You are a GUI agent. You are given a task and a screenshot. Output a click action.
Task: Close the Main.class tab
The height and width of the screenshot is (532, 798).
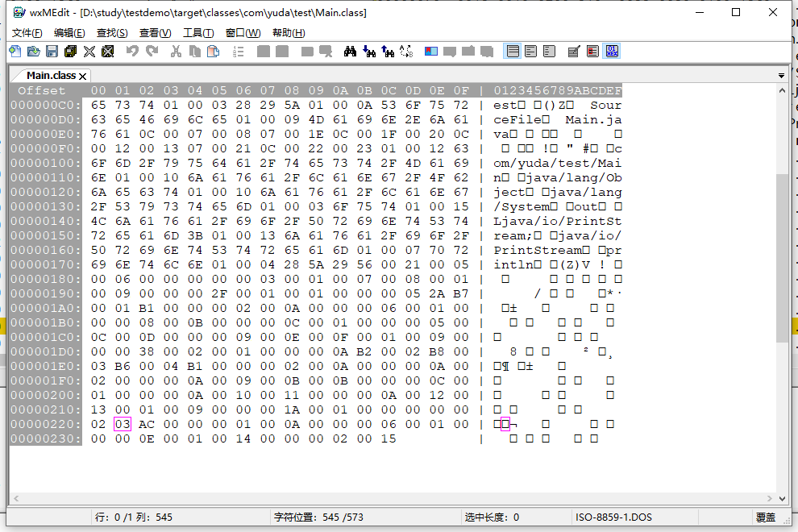(x=82, y=77)
